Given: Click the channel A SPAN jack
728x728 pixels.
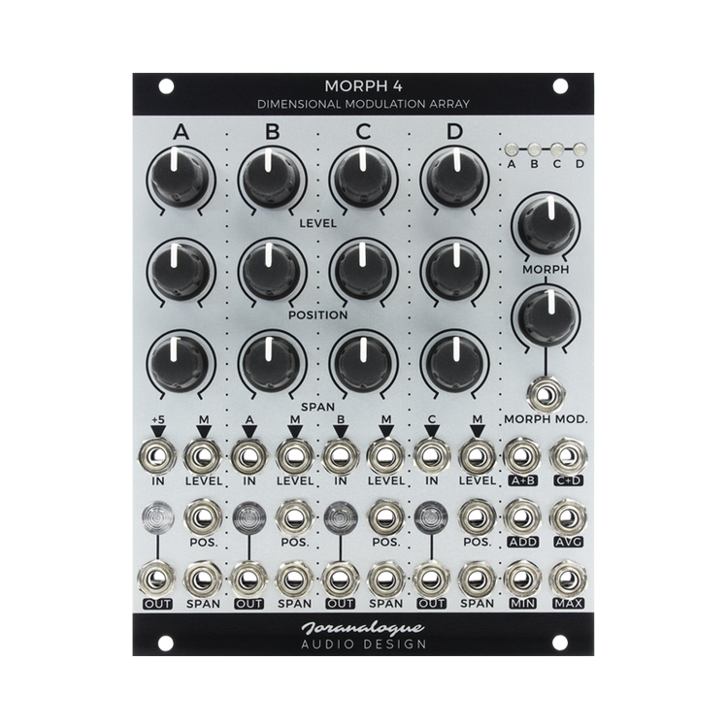Looking at the screenshot, I should [203, 579].
